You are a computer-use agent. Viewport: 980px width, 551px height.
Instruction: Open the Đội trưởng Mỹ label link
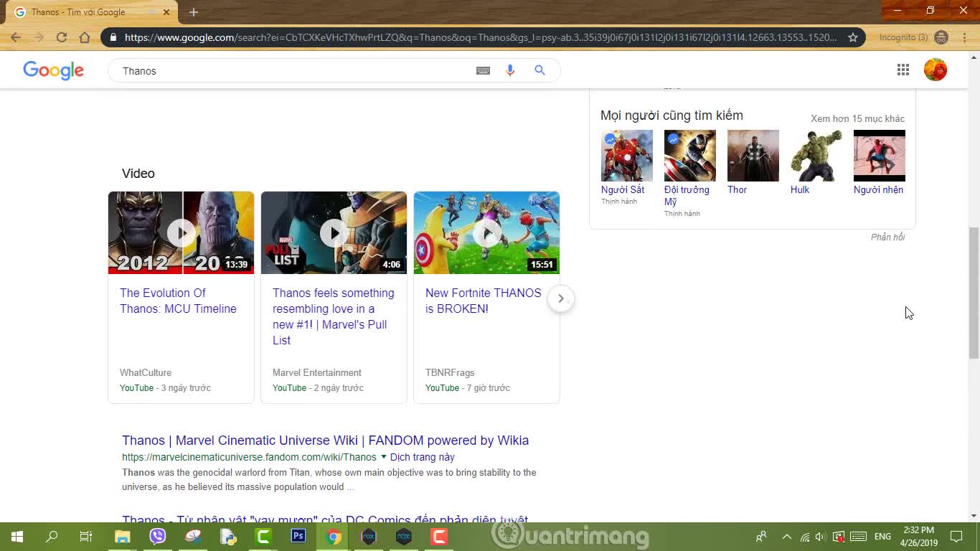[687, 196]
